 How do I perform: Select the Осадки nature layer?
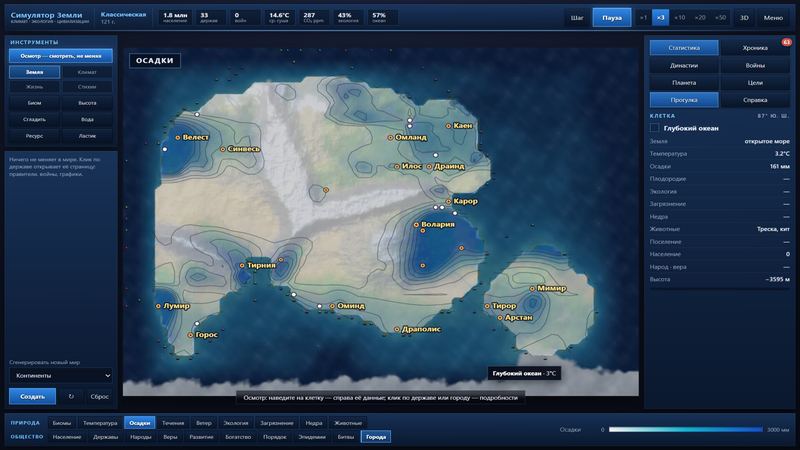tap(139, 423)
